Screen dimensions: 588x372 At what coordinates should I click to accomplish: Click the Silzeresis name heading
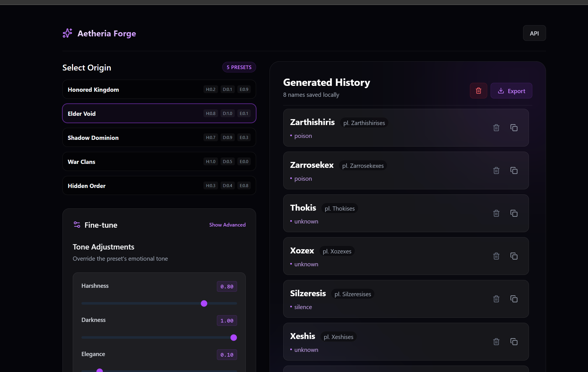tap(308, 293)
